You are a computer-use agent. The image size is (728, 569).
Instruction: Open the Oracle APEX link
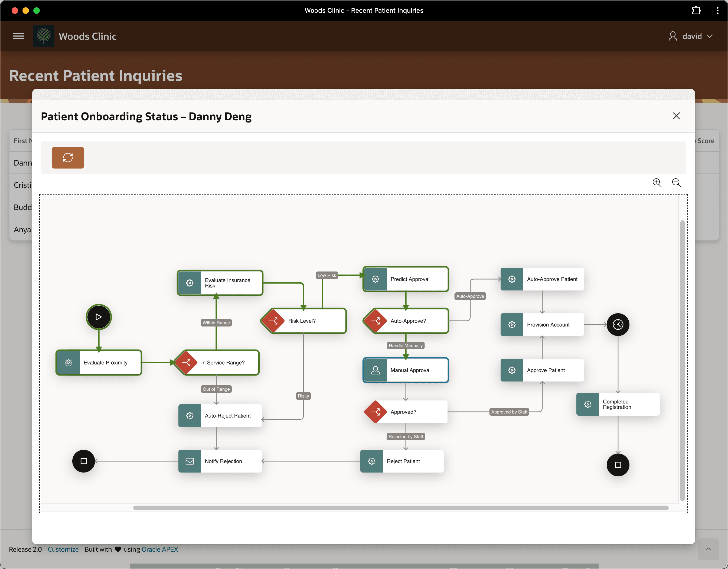click(160, 549)
